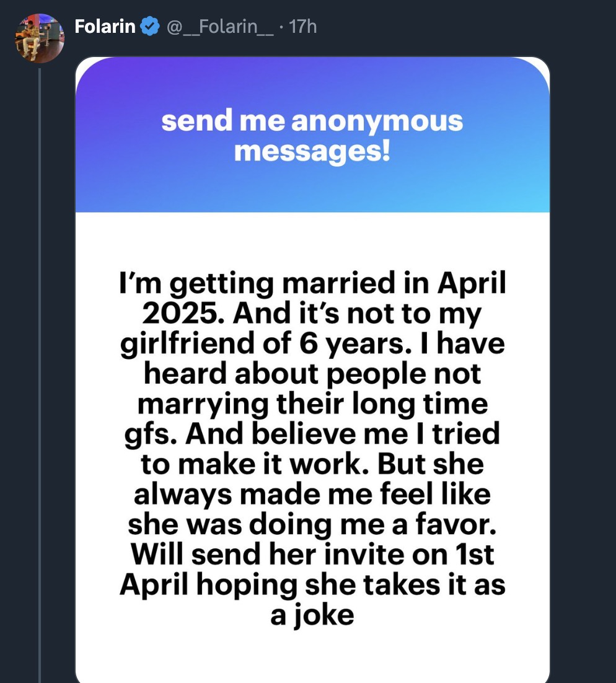Click the 'send me anonymous' heading line
This screenshot has height=683, width=616.
pos(312,121)
